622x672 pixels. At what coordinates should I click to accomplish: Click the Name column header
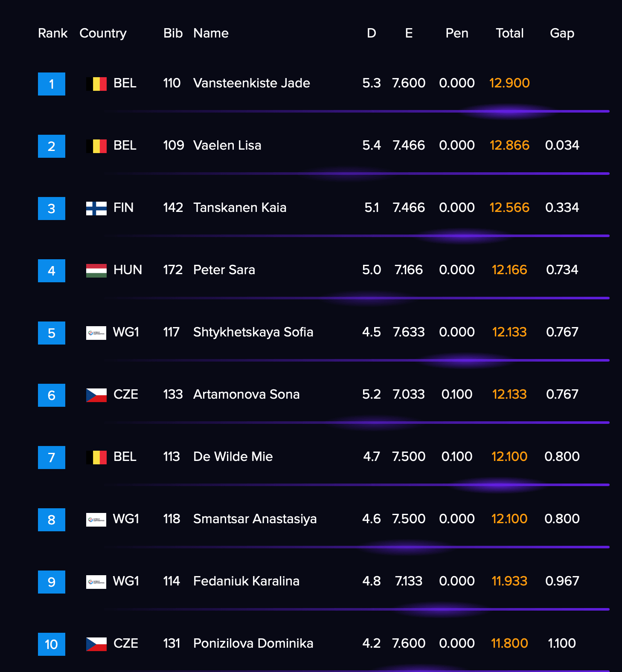pyautogui.click(x=211, y=33)
